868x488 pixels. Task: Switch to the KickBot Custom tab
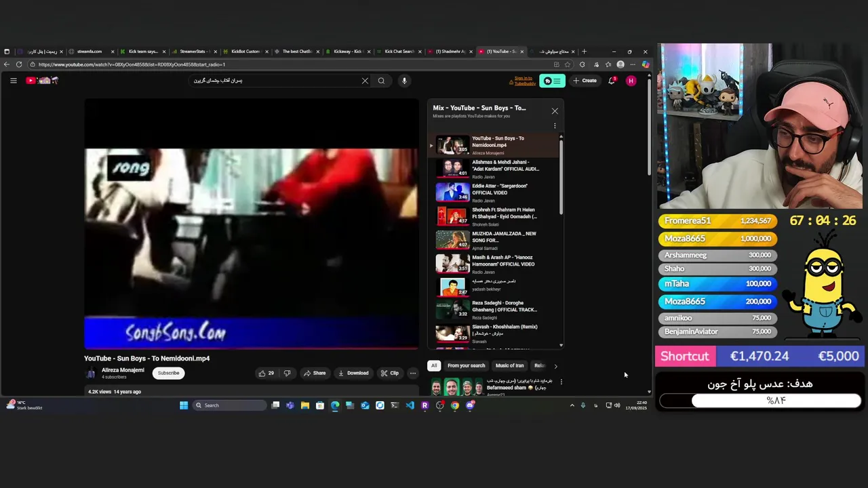pyautogui.click(x=245, y=52)
